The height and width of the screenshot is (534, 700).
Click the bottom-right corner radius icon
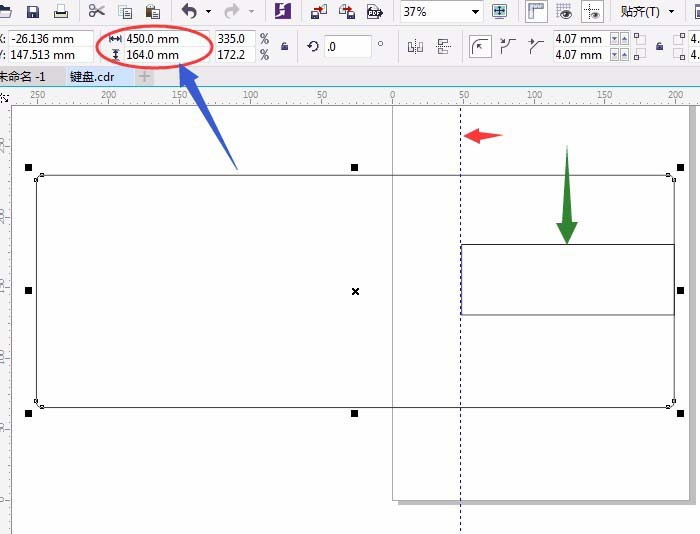point(679,55)
